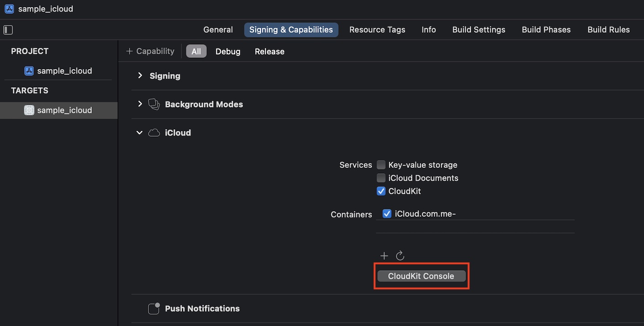Click the Services label
Viewport: 644px width, 326px height.
pos(356,165)
